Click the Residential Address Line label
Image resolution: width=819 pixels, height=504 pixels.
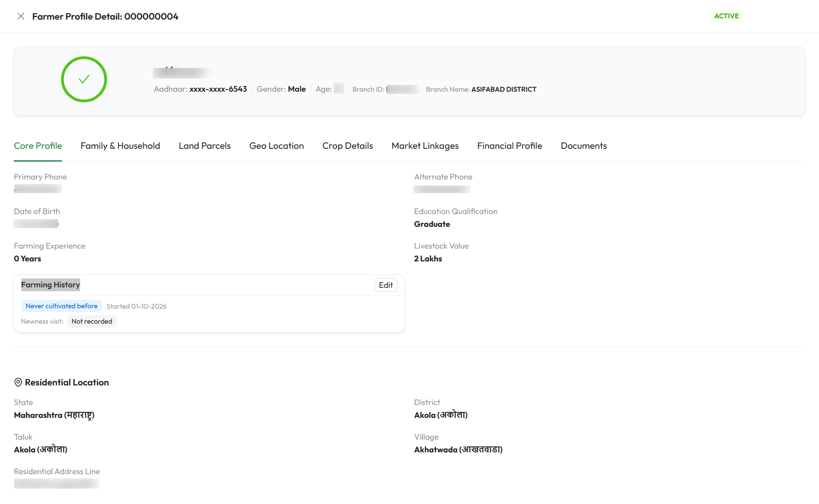coord(57,472)
